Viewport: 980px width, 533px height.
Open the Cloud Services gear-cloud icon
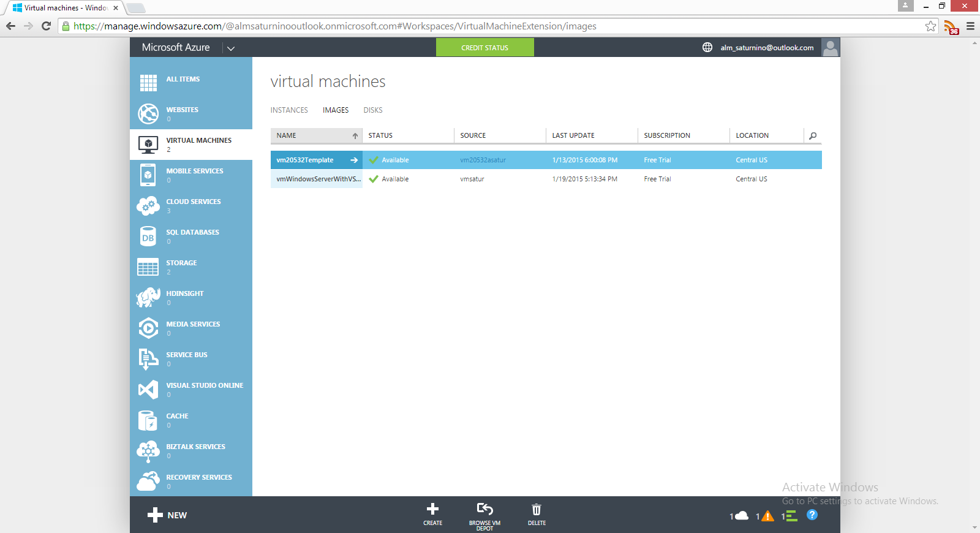[x=148, y=206]
